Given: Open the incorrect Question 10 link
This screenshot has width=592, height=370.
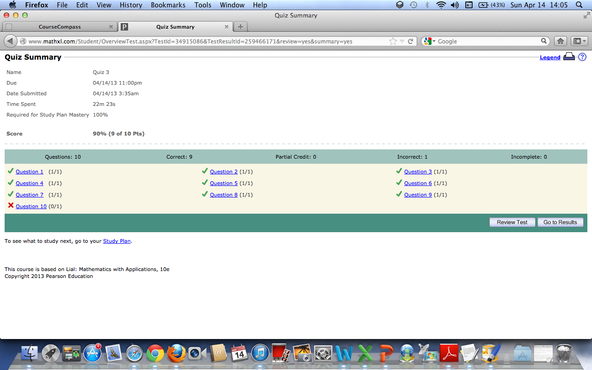Looking at the screenshot, I should pos(31,207).
